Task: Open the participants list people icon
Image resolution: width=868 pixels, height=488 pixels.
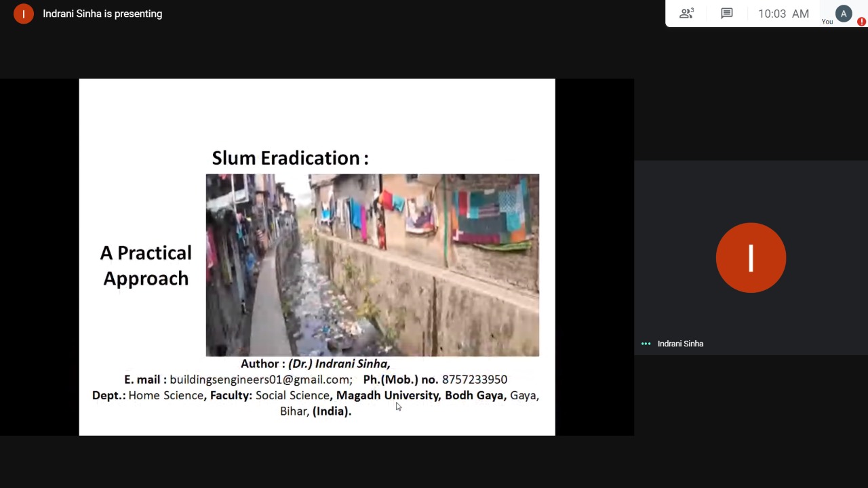Action: (x=686, y=14)
